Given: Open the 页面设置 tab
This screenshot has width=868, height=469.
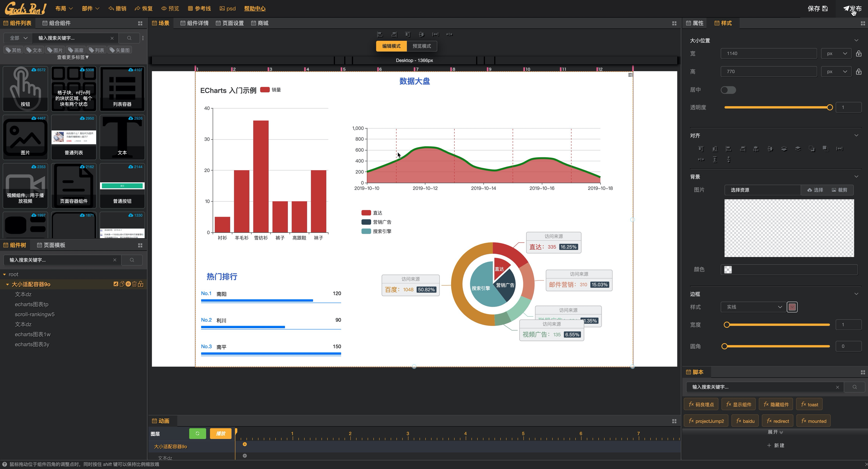Looking at the screenshot, I should tap(230, 23).
